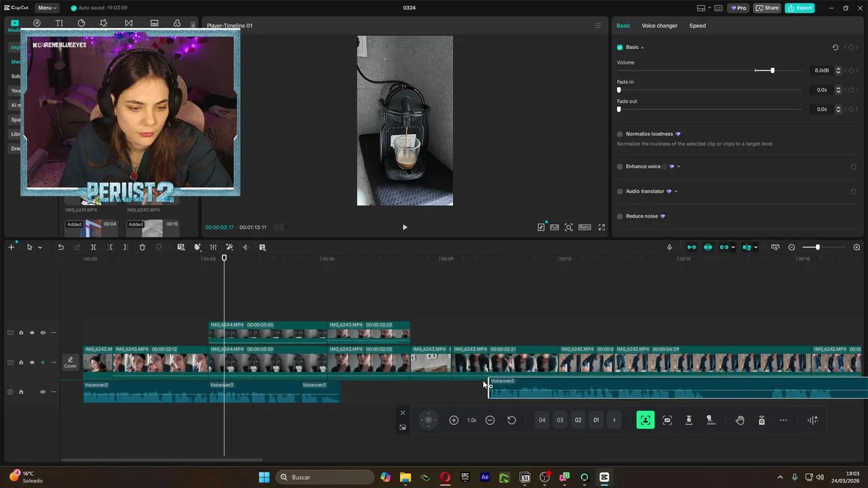Select camera preset 03
The image size is (868, 488).
click(x=560, y=420)
